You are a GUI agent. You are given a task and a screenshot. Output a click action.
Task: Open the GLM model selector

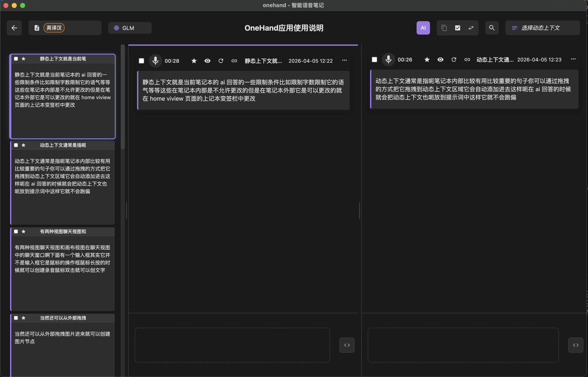130,28
